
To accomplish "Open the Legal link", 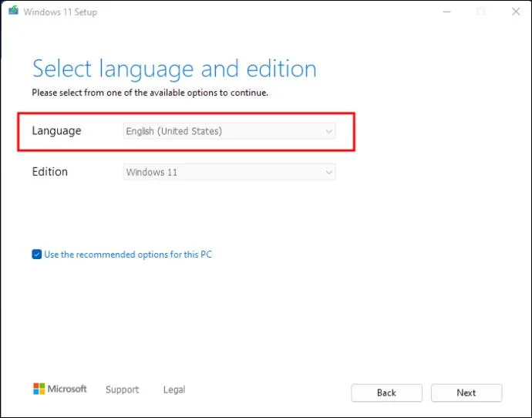I will tap(174, 389).
